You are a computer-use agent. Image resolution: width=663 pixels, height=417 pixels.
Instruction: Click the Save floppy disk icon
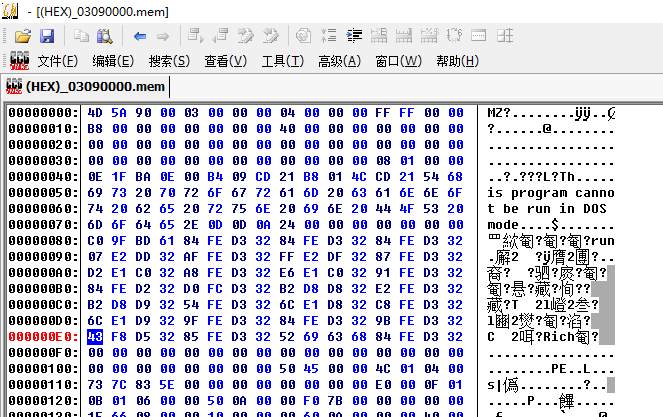(x=47, y=36)
